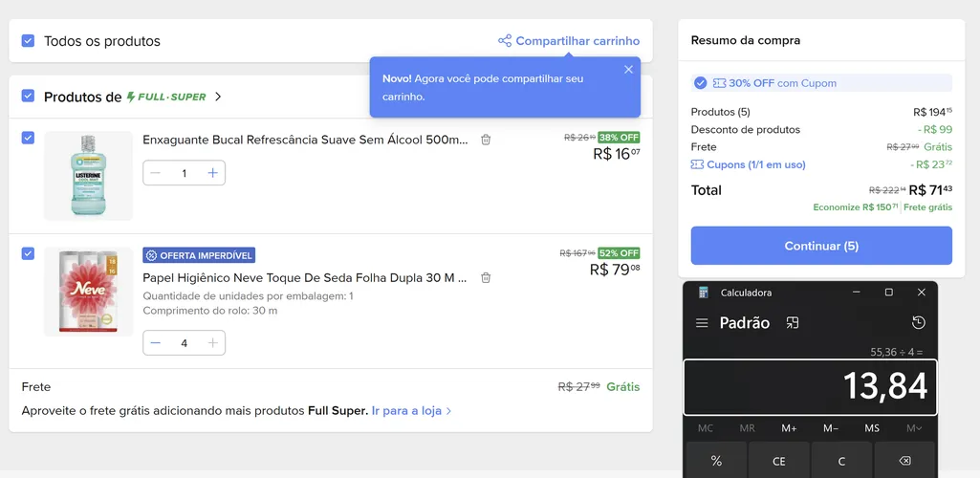
Task: Click the 'OFERTA IMPERDÍVEL' badge
Action: pos(199,255)
